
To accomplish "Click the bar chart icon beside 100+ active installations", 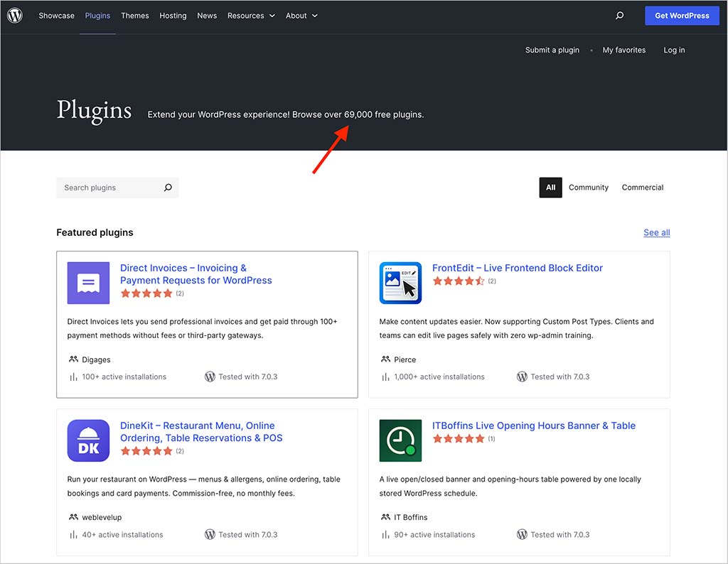I will [x=73, y=377].
